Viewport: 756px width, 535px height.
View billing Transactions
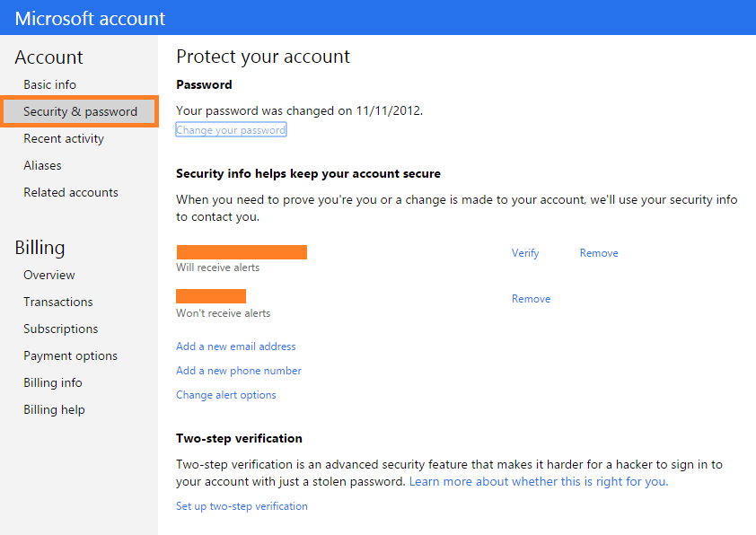tap(57, 303)
